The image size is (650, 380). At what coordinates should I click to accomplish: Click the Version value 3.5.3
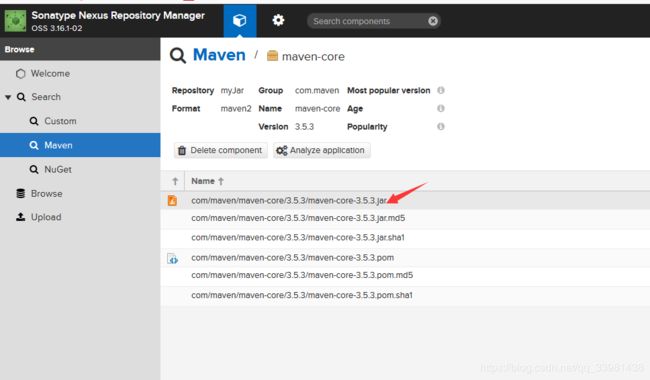click(304, 126)
